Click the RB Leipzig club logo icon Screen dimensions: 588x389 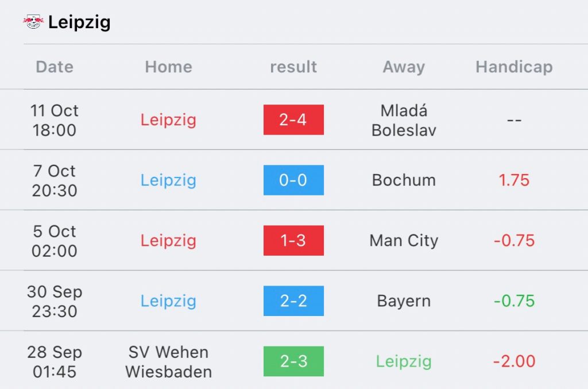(33, 22)
